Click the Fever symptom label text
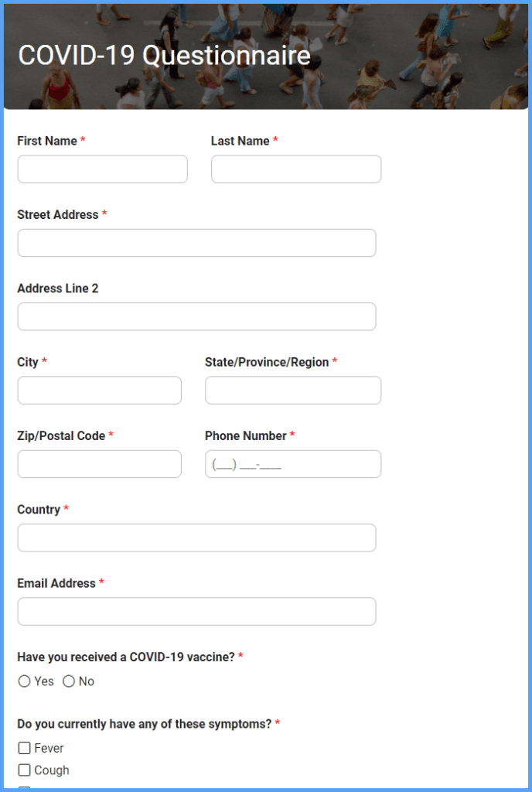This screenshot has height=792, width=532. (49, 748)
